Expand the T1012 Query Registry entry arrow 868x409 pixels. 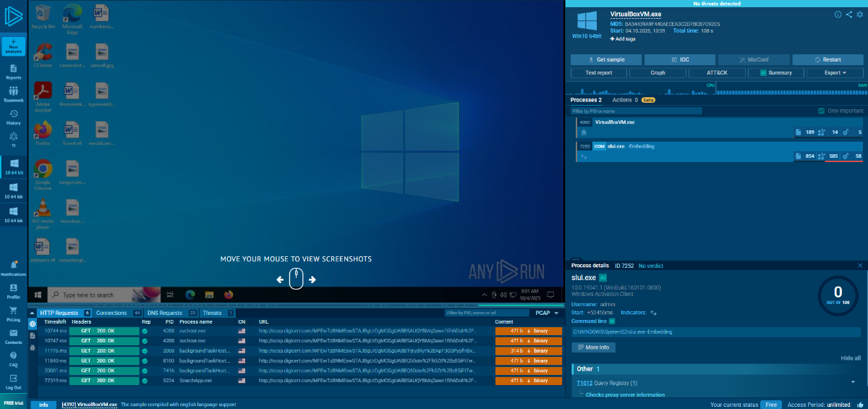[x=853, y=382]
